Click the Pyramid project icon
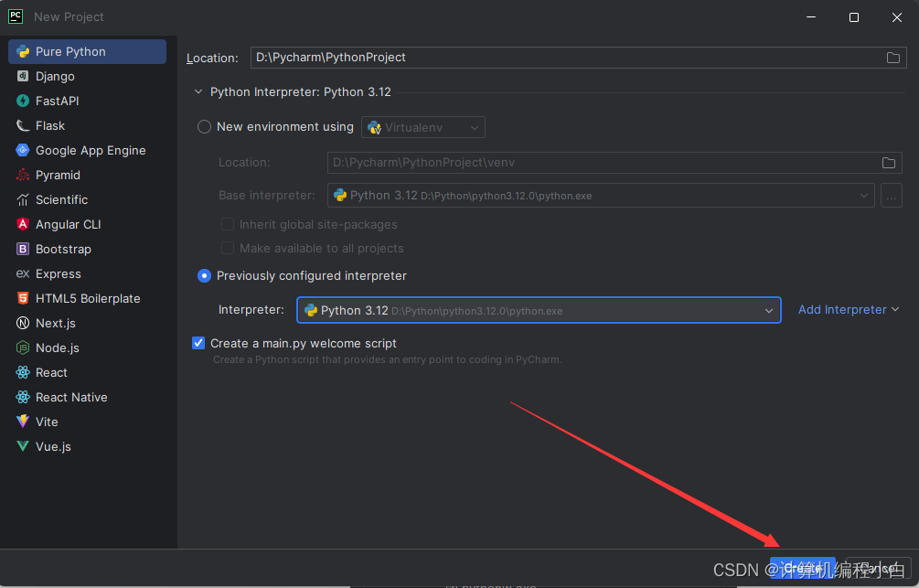 point(23,175)
